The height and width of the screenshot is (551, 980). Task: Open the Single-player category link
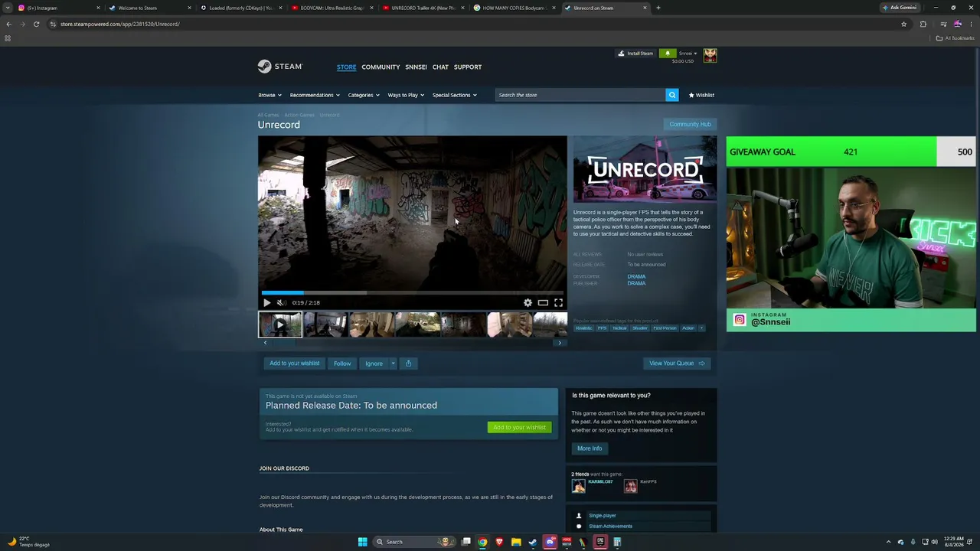603,516
